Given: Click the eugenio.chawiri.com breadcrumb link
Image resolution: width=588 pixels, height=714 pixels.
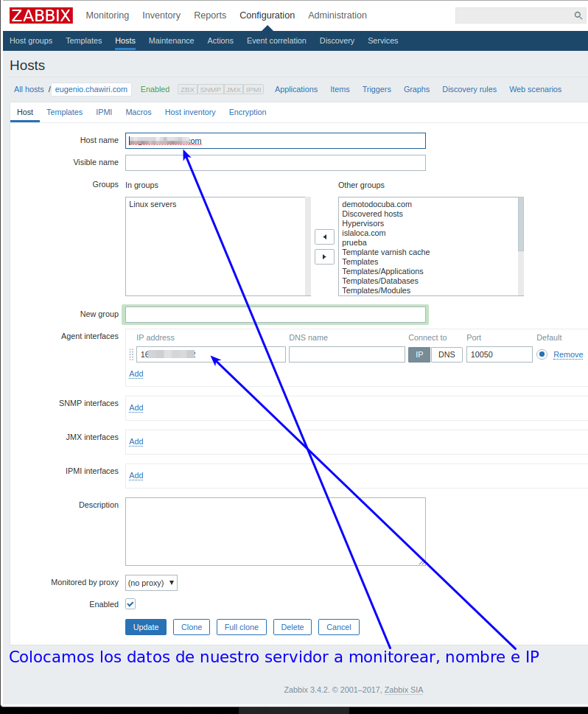Looking at the screenshot, I should coord(91,89).
